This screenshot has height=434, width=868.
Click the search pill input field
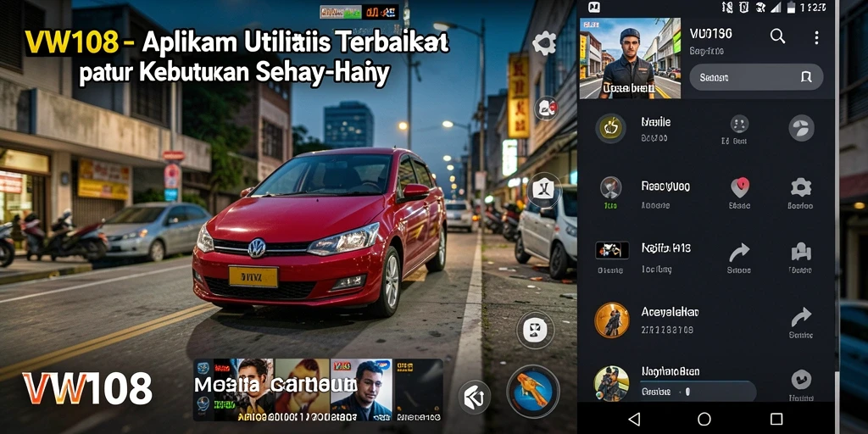[756, 77]
